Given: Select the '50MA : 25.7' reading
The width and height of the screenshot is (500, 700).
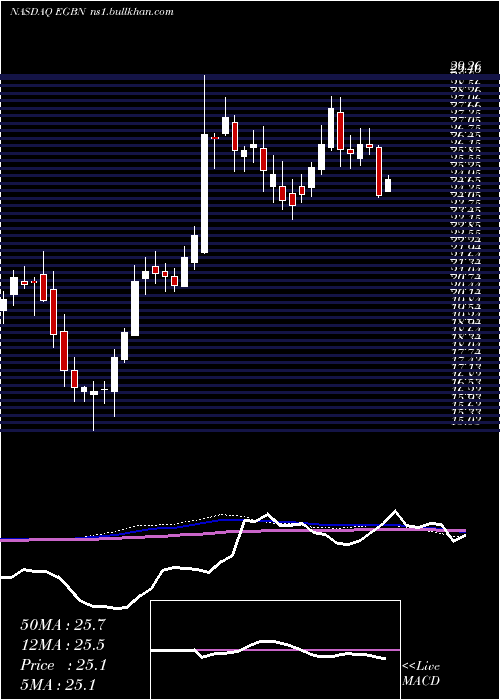Looking at the screenshot, I should [x=63, y=625].
